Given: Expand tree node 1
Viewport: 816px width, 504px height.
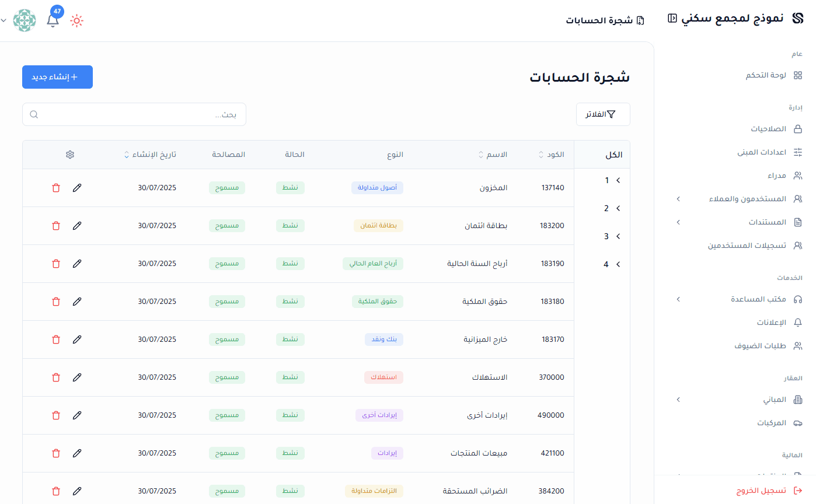Looking at the screenshot, I should click(618, 180).
